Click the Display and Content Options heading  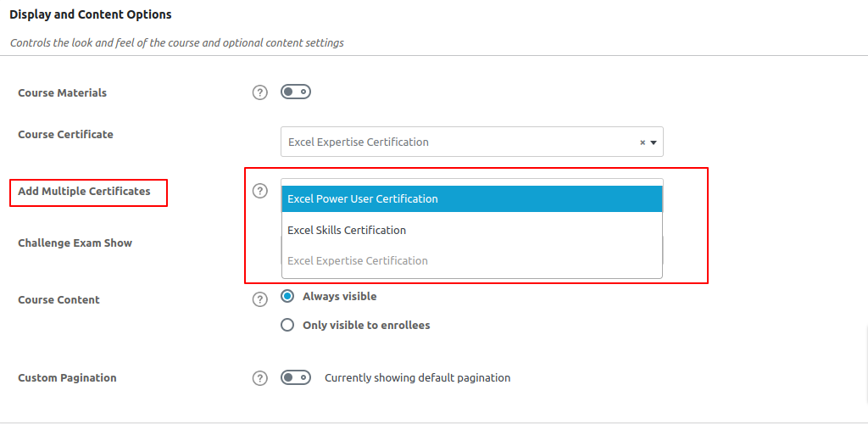pyautogui.click(x=91, y=14)
